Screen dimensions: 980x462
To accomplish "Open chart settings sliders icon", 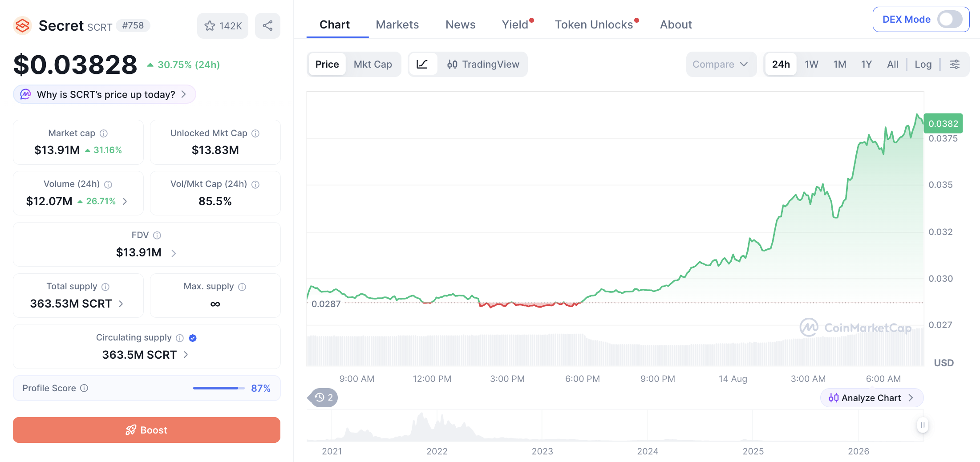I will click(x=955, y=65).
